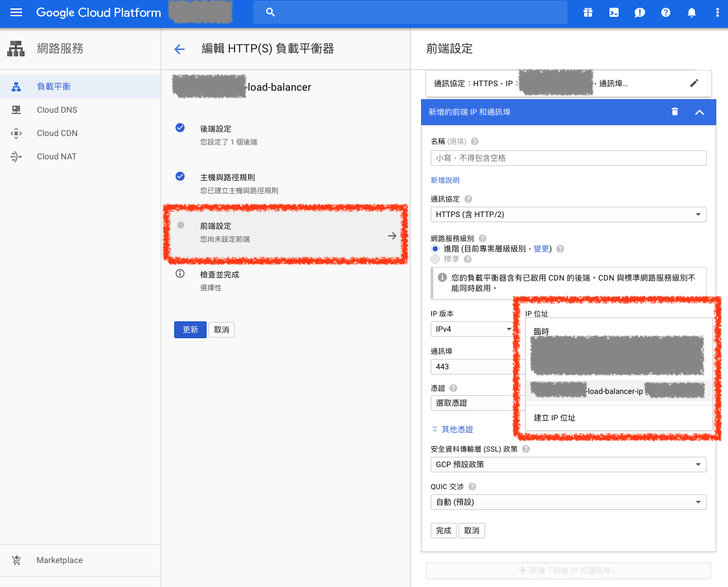Select the 標準 network service tier radio

435,259
